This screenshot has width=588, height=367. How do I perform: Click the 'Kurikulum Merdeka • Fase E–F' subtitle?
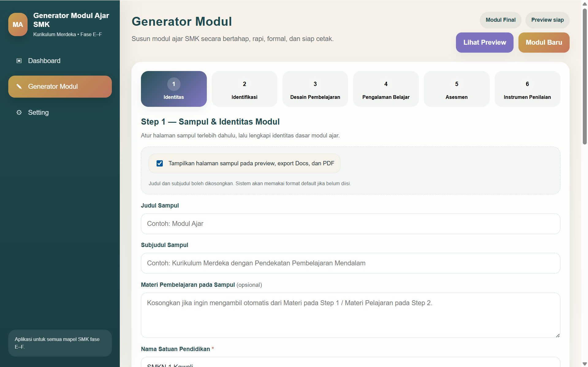(67, 35)
